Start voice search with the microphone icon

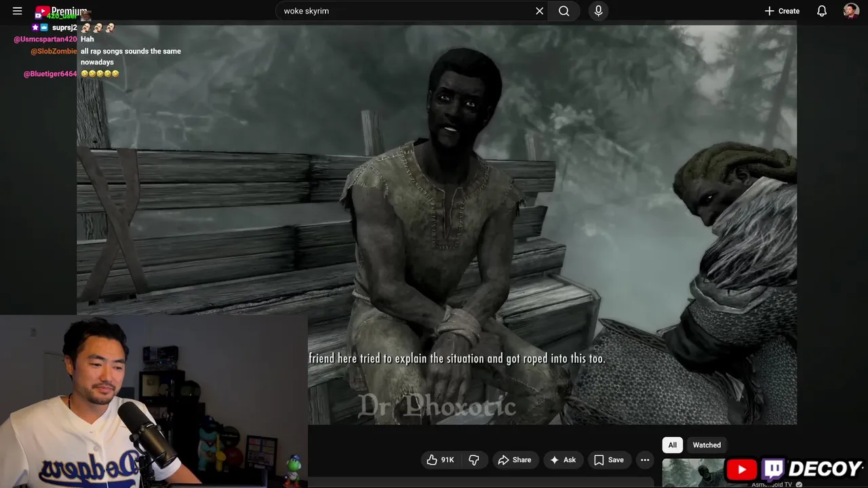[x=598, y=11]
